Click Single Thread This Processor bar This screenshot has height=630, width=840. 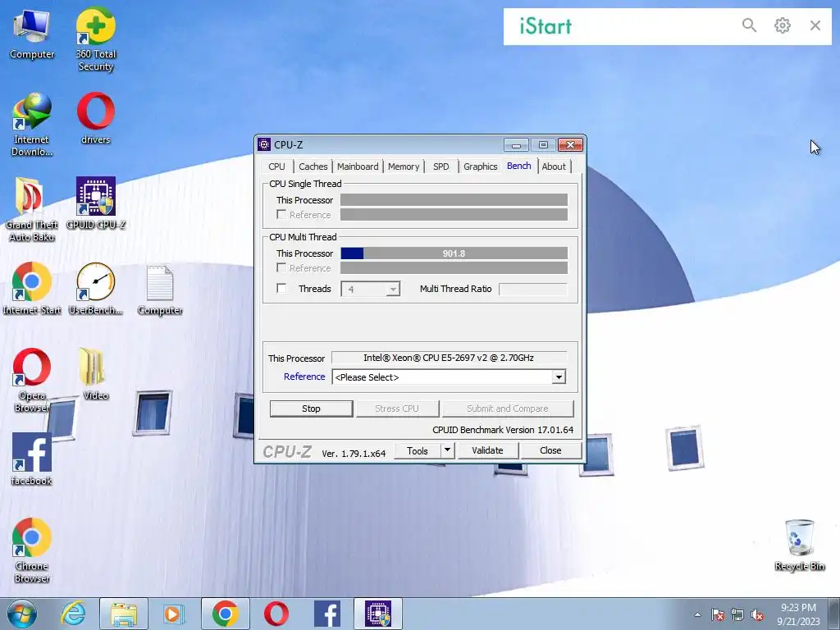point(454,200)
